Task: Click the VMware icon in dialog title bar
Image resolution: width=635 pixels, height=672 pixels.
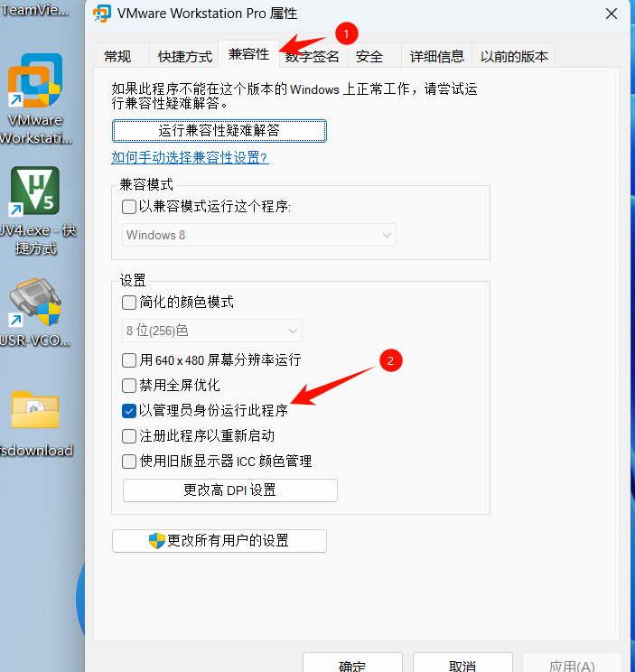Action: coord(102,14)
